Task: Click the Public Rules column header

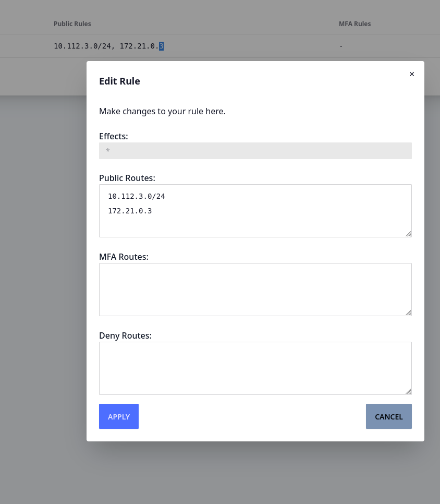Action: pos(72,24)
